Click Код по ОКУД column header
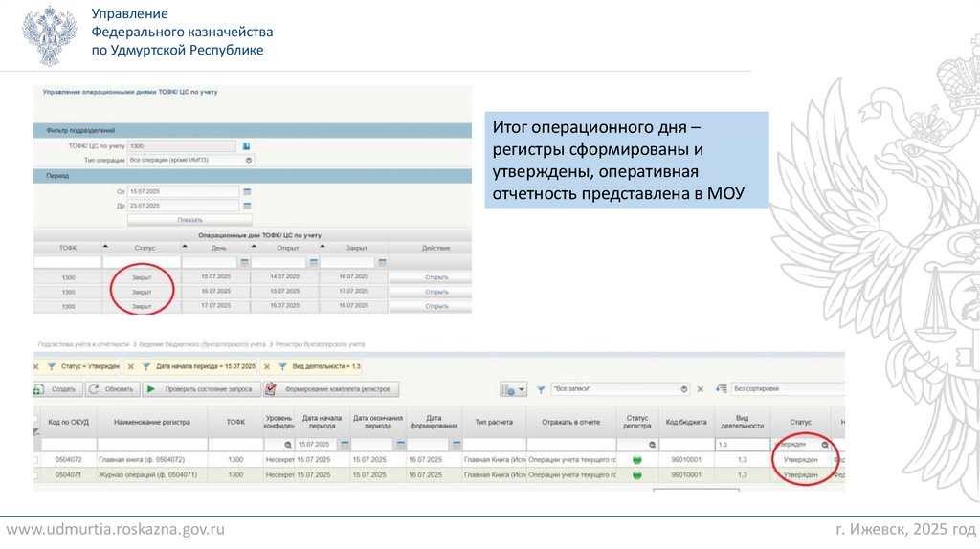The height and width of the screenshot is (549, 980). [68, 422]
